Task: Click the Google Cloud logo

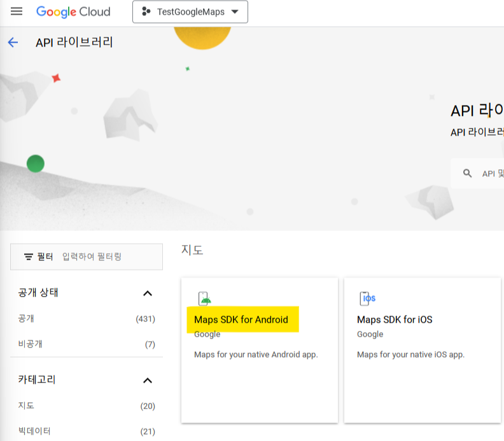Action: tap(73, 12)
